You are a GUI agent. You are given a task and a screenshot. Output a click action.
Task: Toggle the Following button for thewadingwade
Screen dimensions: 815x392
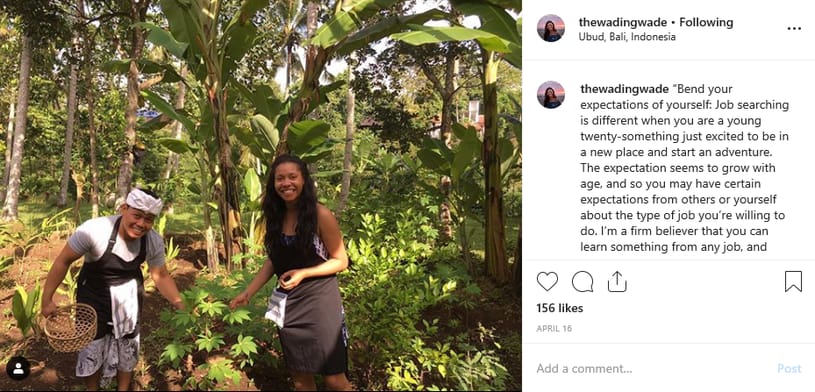[x=706, y=22]
